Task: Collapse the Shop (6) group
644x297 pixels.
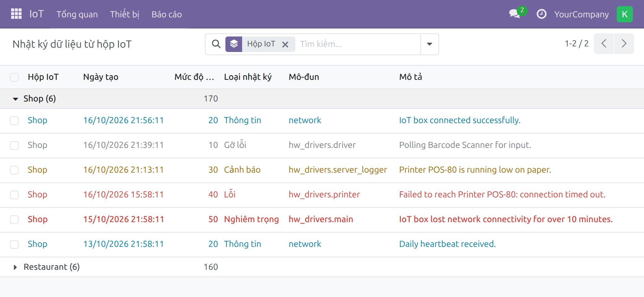Action: coord(34,99)
